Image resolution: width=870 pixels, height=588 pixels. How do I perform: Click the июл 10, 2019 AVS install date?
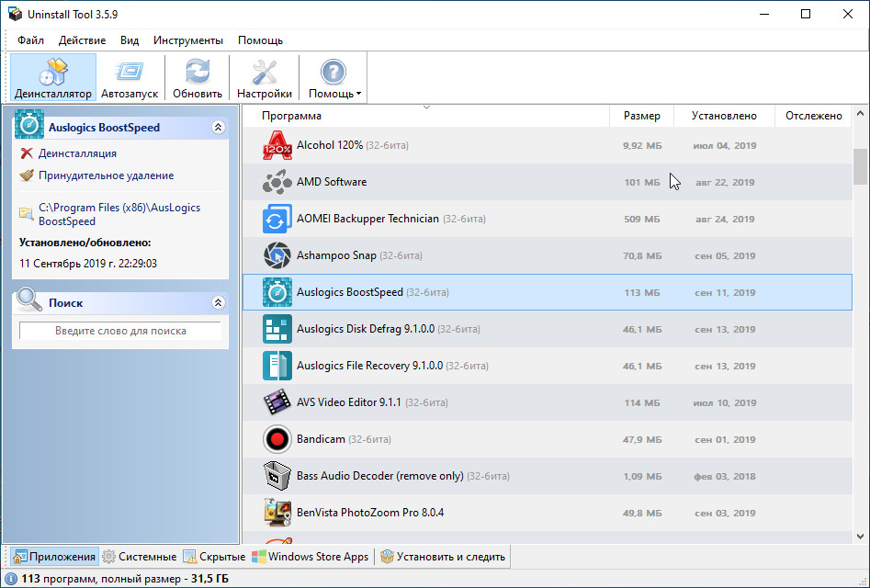(725, 402)
